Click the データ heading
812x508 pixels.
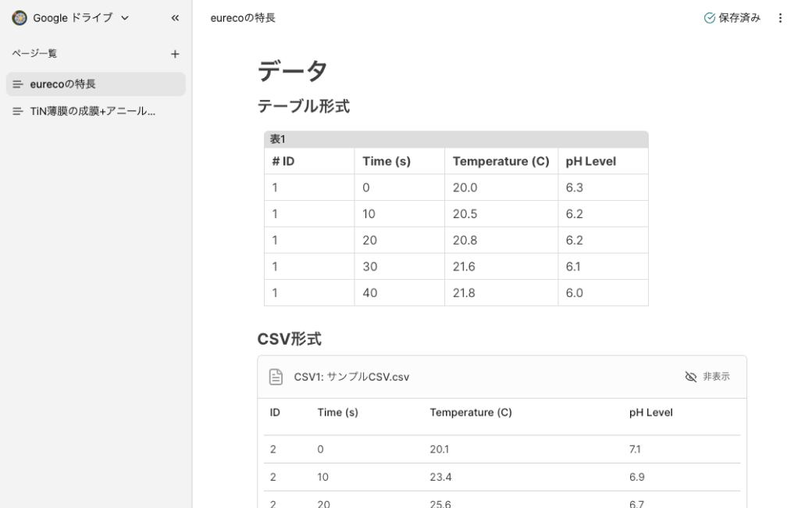(292, 71)
